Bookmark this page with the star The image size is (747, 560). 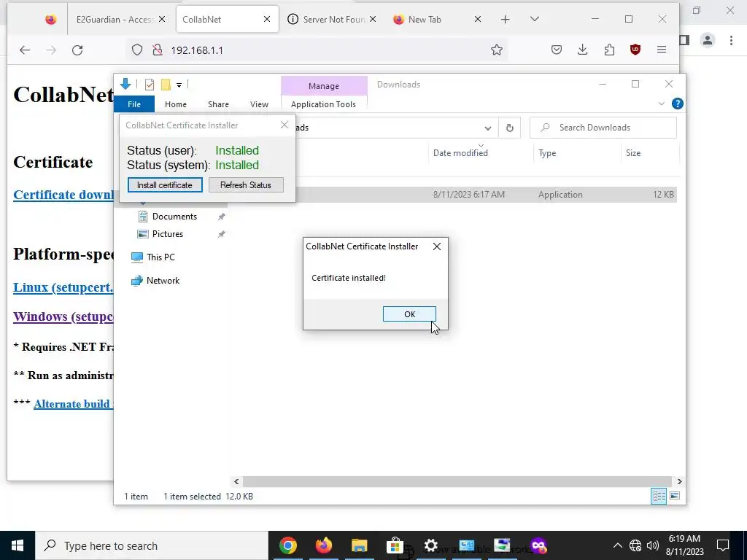(x=496, y=50)
